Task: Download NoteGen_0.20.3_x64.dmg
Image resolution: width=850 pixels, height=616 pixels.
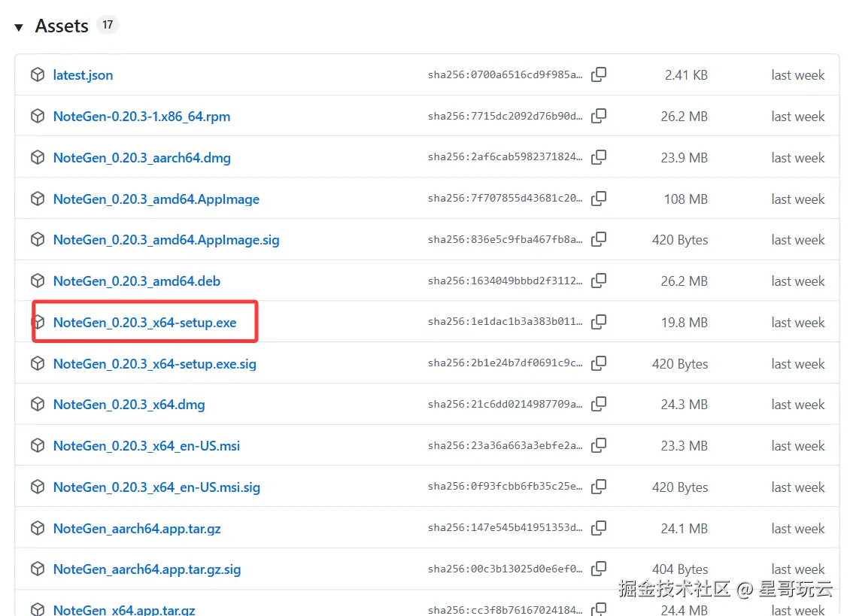Action: click(x=129, y=405)
